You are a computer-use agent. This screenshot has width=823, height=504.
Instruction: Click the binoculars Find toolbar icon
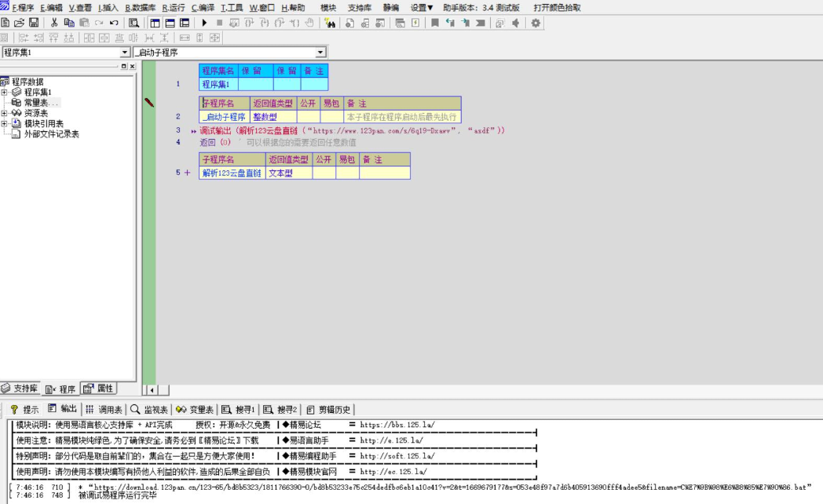pyautogui.click(x=329, y=23)
